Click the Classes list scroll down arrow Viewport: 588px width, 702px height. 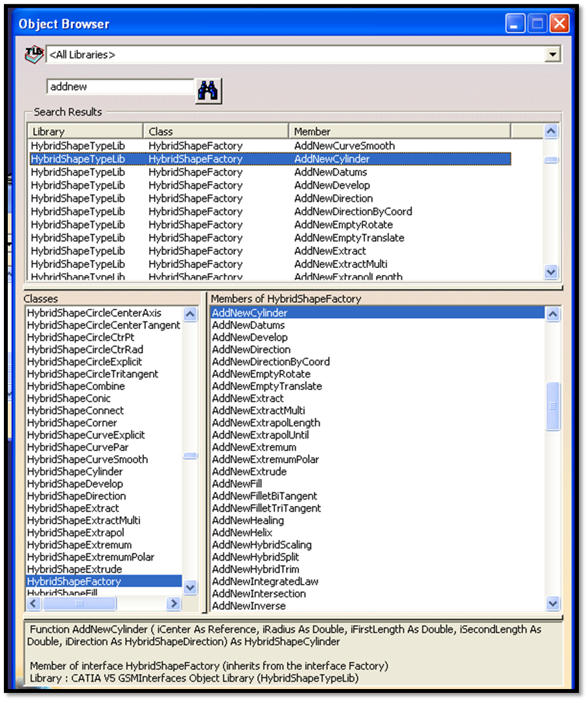click(x=190, y=587)
